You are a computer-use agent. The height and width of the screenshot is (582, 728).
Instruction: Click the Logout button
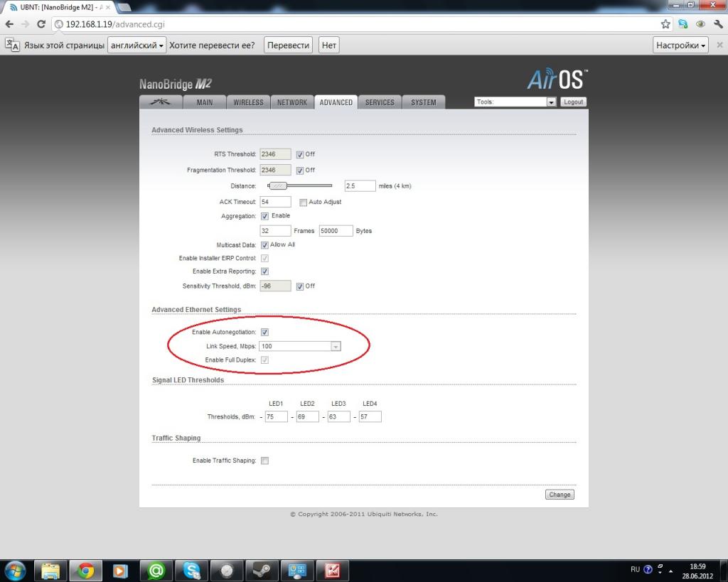click(574, 102)
